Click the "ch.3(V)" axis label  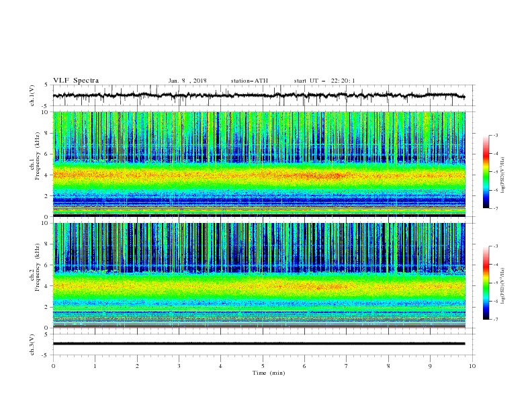click(x=32, y=345)
